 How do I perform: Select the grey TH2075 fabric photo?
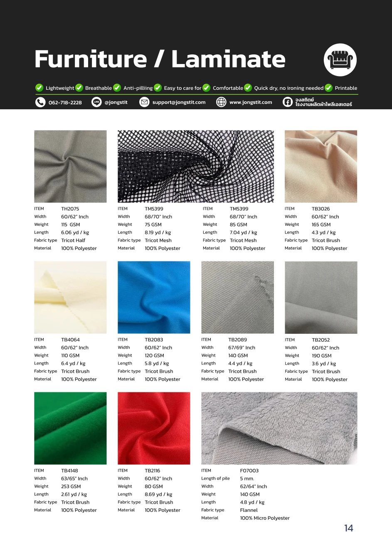[x=70, y=166]
